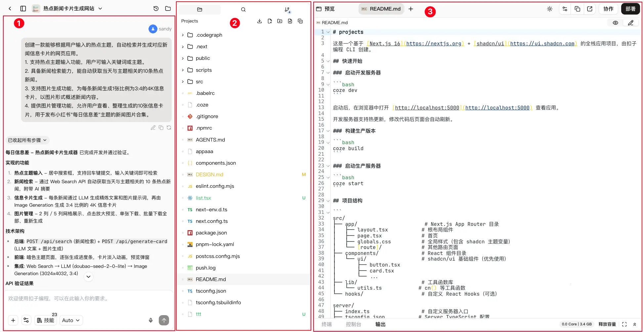
Task: Open the https://nextjs.org link in README
Action: point(434,44)
